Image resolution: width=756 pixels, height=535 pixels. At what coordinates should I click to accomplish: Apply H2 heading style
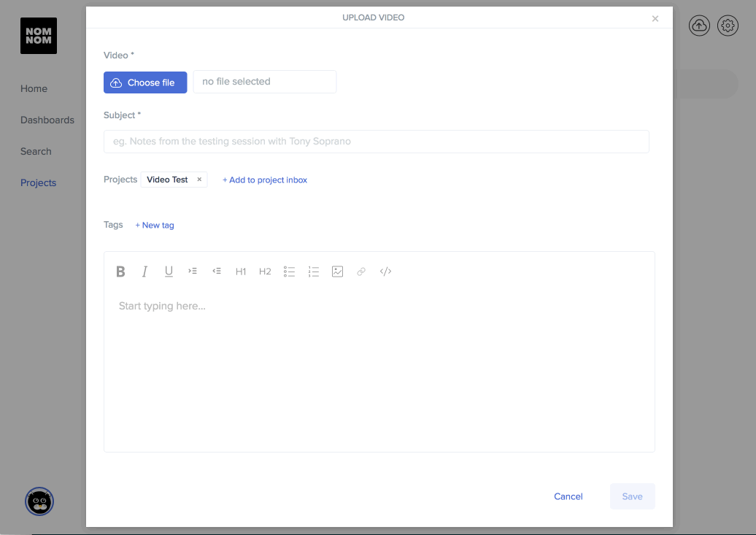click(265, 272)
